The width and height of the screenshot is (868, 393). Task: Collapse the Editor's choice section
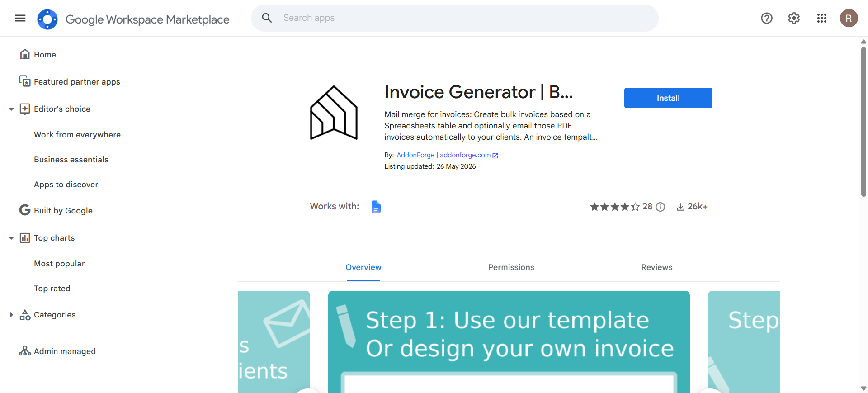point(11,109)
